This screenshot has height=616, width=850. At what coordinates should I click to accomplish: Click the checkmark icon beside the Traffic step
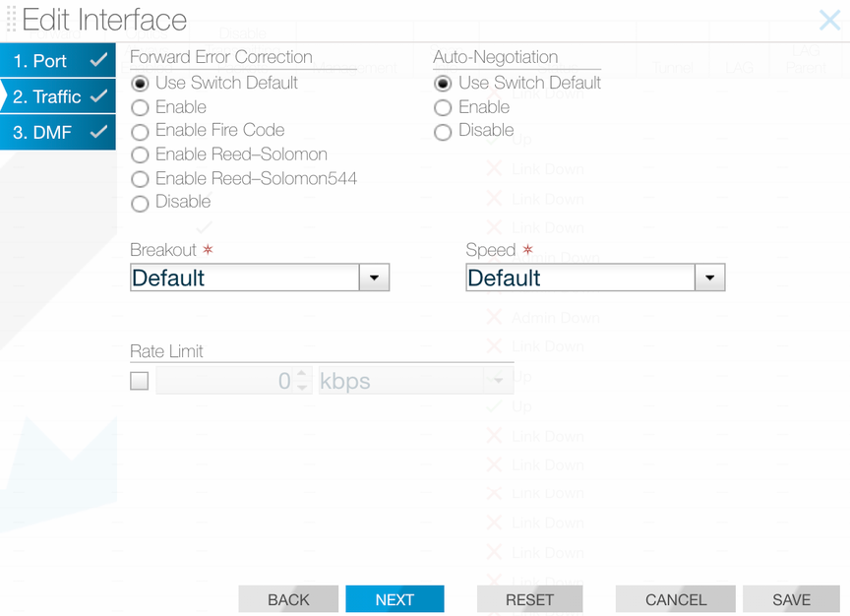[95, 96]
